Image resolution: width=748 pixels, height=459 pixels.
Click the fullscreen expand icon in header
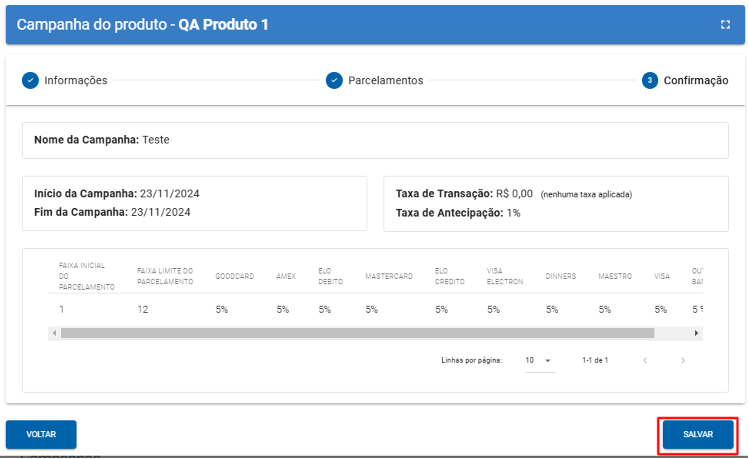coord(725,25)
